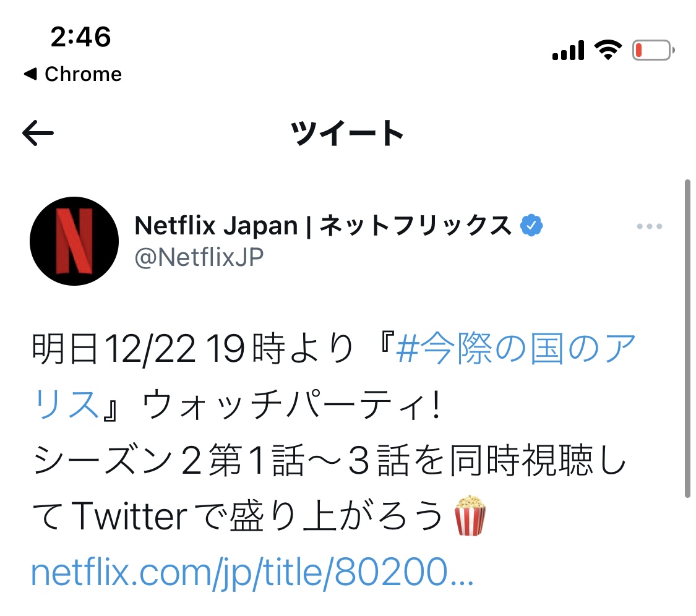Tap the low battery indicator icon
The width and height of the screenshot is (696, 616).
coord(653,49)
